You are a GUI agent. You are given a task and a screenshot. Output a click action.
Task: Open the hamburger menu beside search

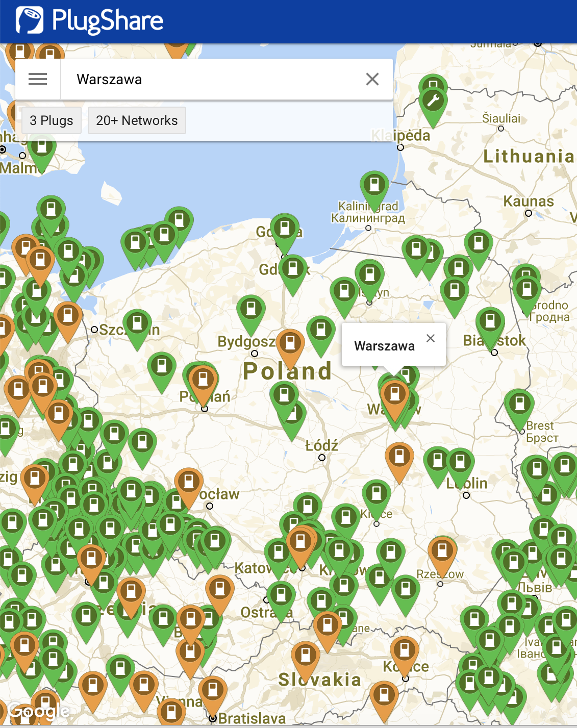click(38, 79)
